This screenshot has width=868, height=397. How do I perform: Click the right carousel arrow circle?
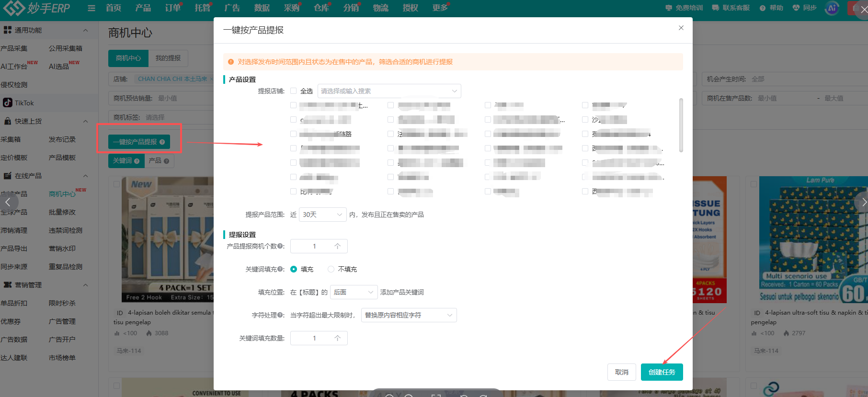(862, 202)
